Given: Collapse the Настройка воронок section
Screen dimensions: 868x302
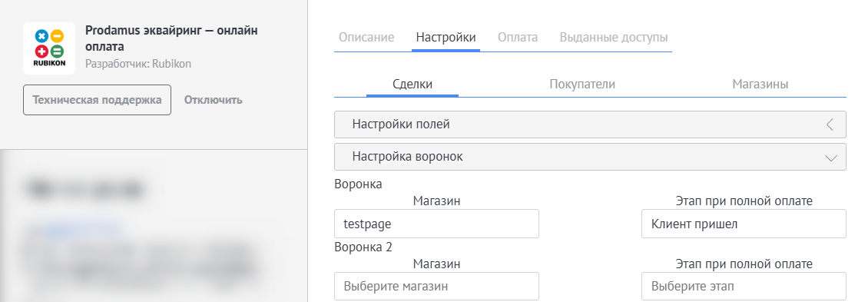Looking at the screenshot, I should click(590, 157).
